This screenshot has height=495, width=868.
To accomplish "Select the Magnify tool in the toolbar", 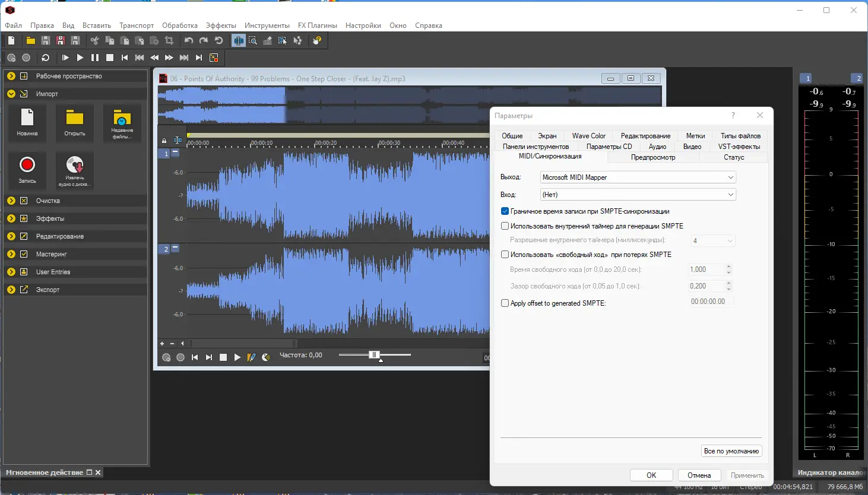I will click(x=253, y=40).
